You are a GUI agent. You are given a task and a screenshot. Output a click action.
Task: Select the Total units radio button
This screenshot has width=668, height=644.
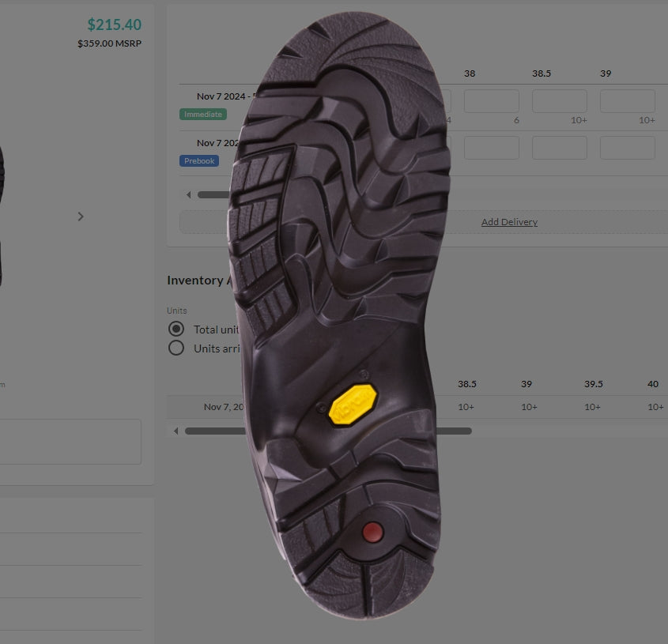click(x=176, y=329)
